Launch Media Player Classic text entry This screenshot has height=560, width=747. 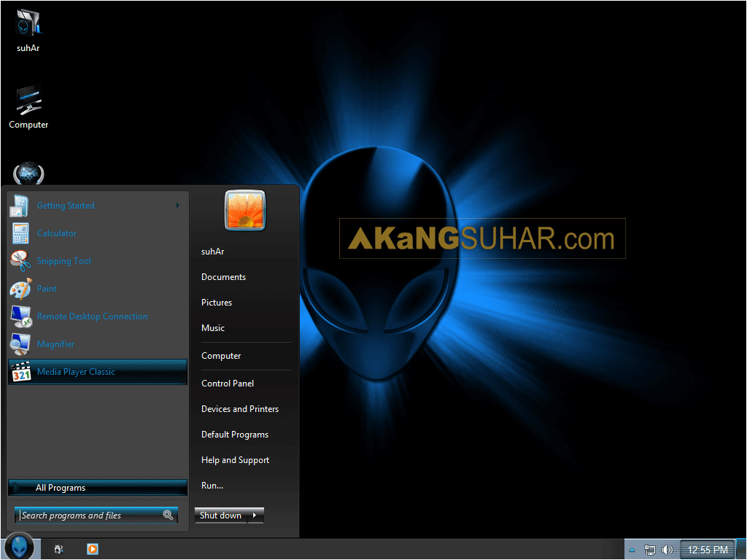[x=76, y=372]
